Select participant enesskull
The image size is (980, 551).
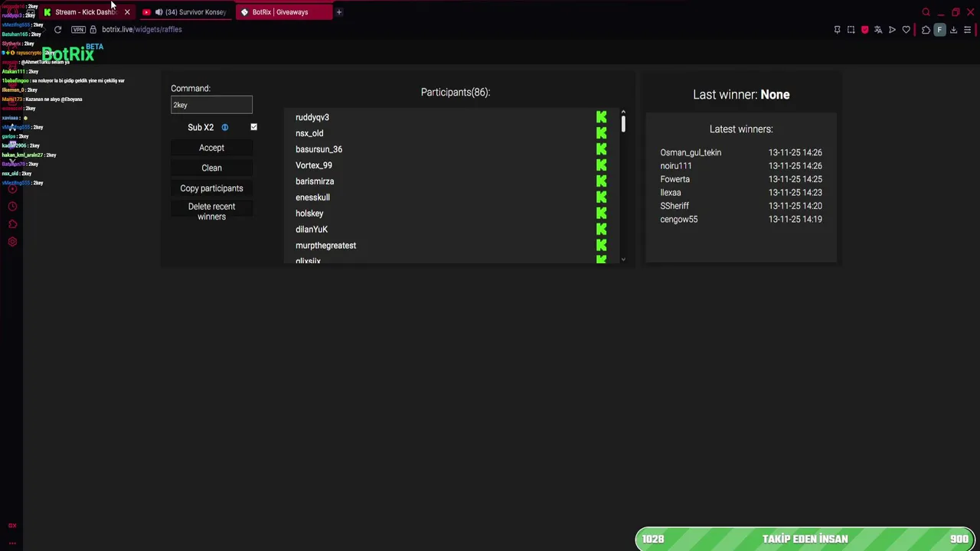(312, 197)
